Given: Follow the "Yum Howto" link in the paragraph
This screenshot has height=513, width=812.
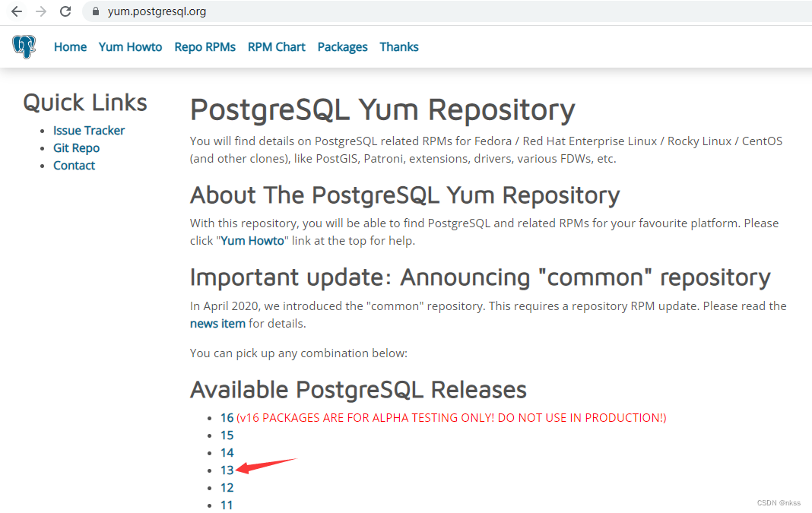Looking at the screenshot, I should [x=252, y=241].
